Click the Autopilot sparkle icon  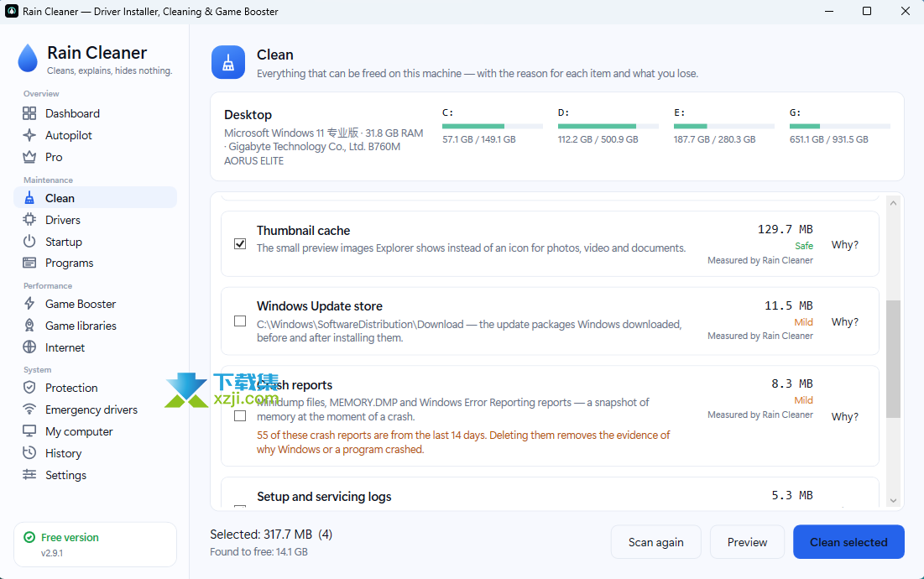tap(29, 135)
